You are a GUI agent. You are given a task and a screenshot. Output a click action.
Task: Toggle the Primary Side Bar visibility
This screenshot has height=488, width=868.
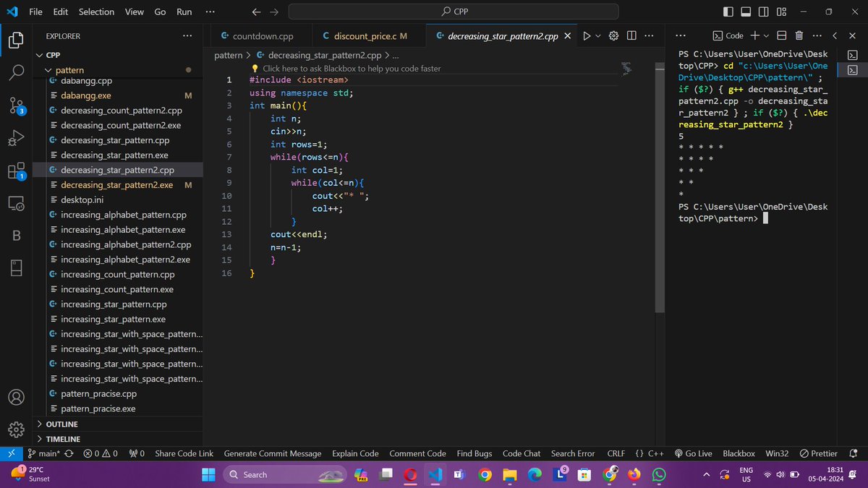point(728,11)
